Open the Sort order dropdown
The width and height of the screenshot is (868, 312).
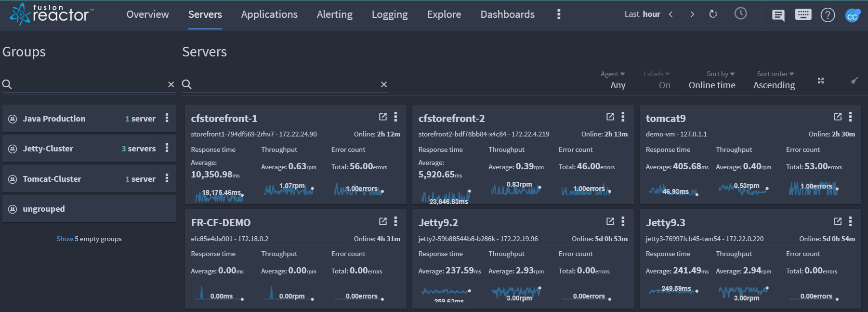[x=775, y=80]
